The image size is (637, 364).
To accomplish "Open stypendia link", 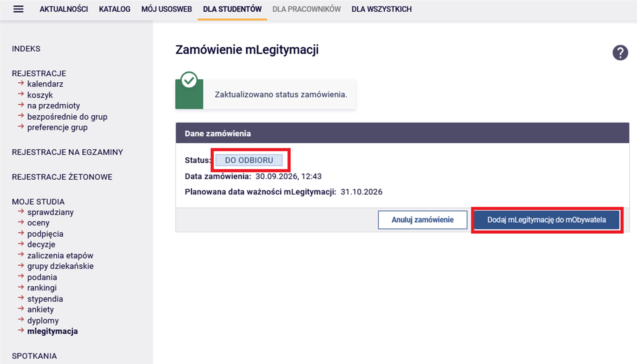I will point(45,299).
